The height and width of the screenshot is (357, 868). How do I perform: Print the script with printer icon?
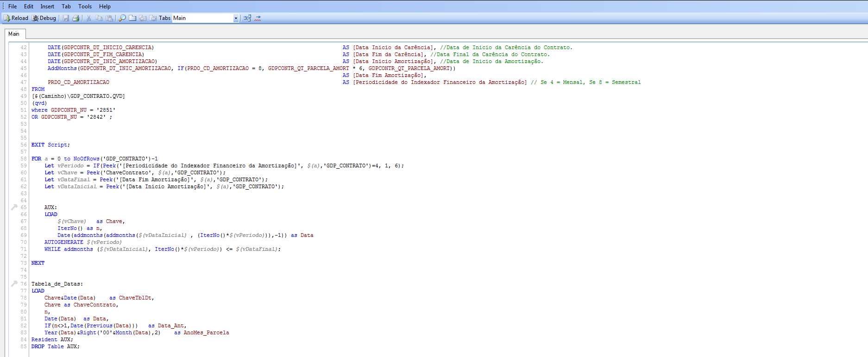(x=76, y=18)
